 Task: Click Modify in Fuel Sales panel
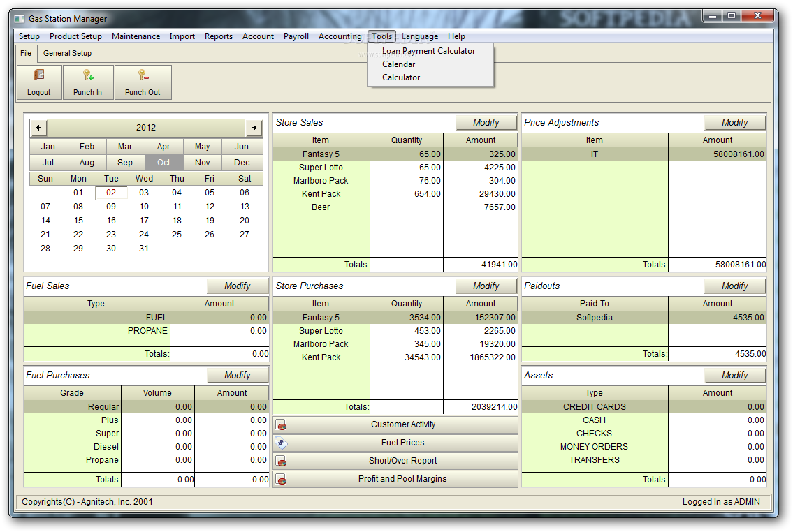(x=237, y=286)
